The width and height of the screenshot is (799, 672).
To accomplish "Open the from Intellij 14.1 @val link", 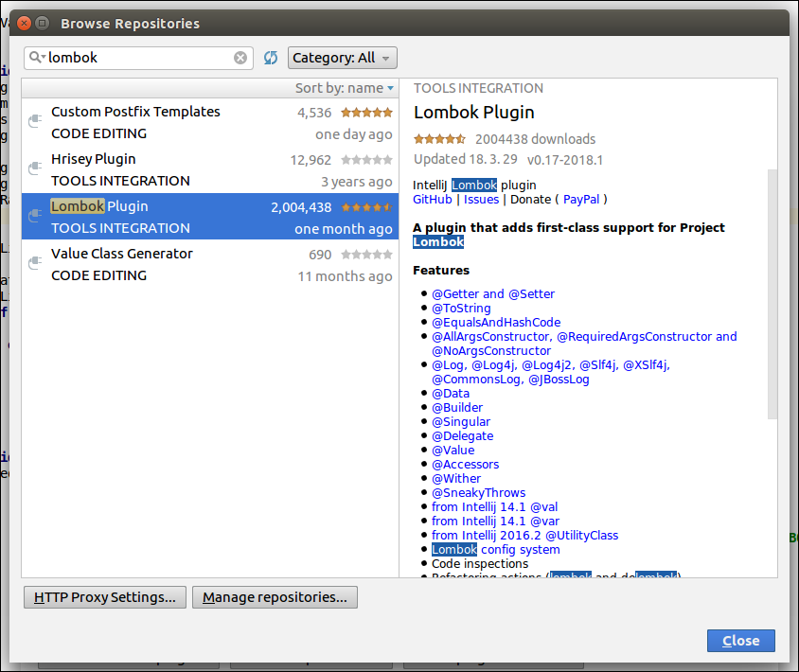I will [x=494, y=507].
